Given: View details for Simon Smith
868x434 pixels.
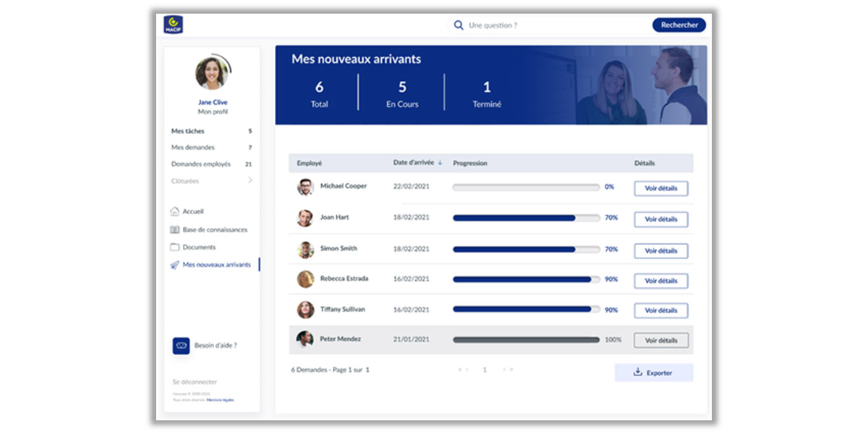Looking at the screenshot, I should pos(661,251).
